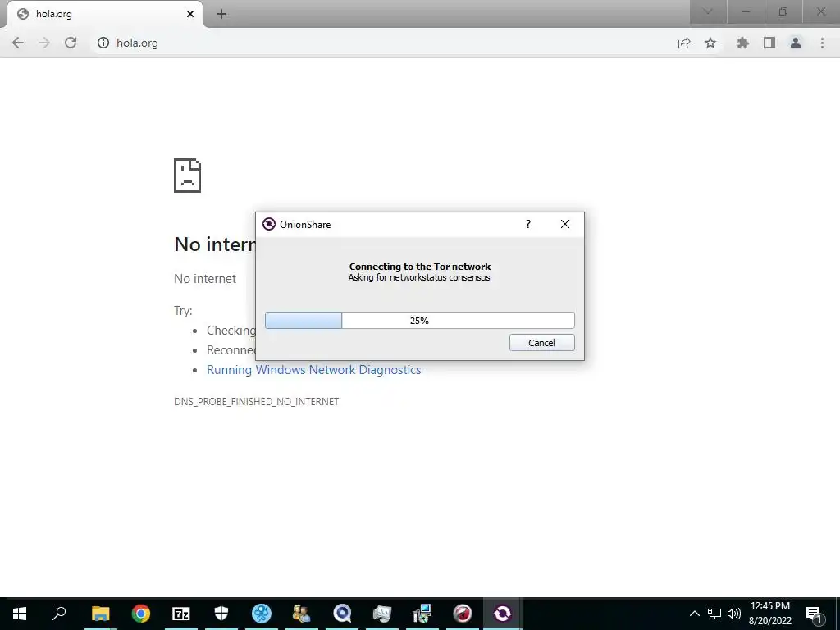Click the 25% Tor connection progress bar
This screenshot has height=630, width=840.
[419, 321]
